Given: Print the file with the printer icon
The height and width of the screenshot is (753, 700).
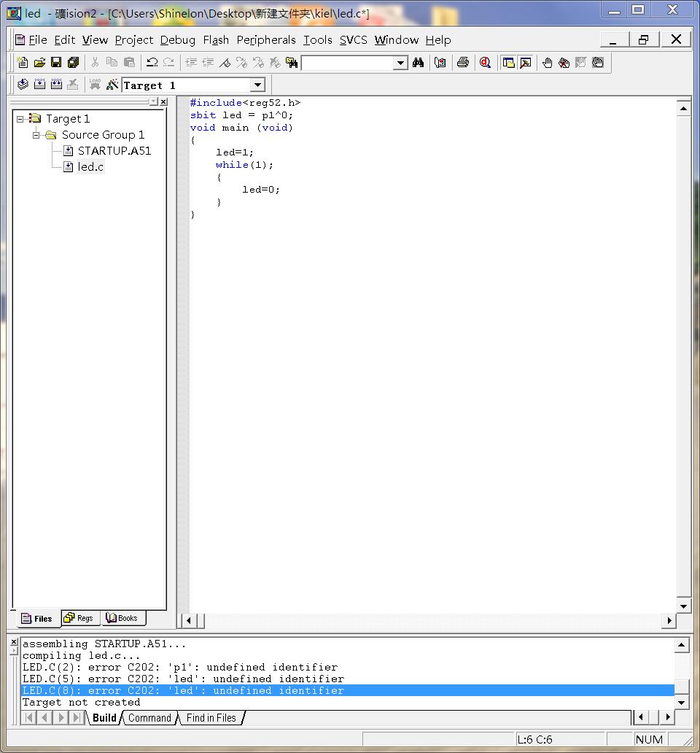Looking at the screenshot, I should click(x=463, y=63).
